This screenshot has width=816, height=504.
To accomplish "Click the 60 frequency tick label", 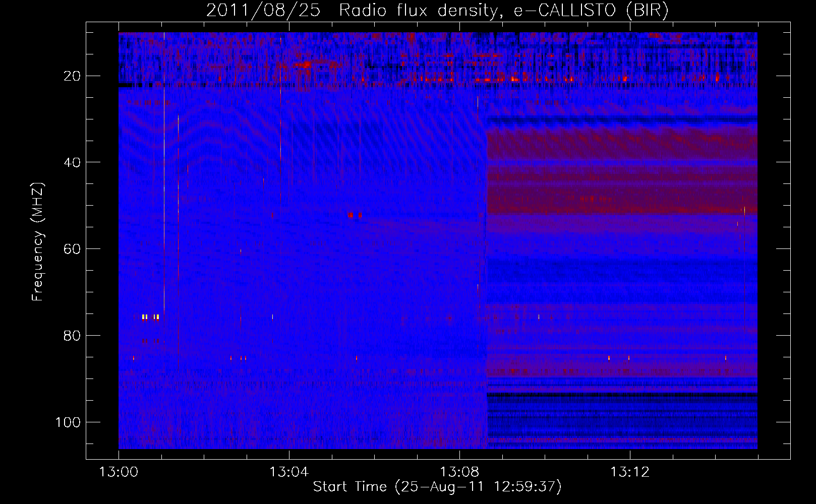I will [72, 249].
